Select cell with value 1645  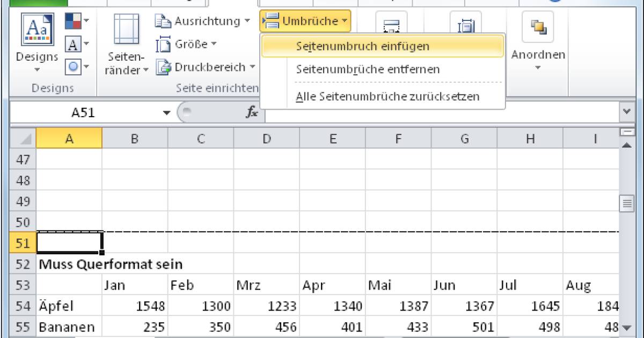(x=530, y=306)
